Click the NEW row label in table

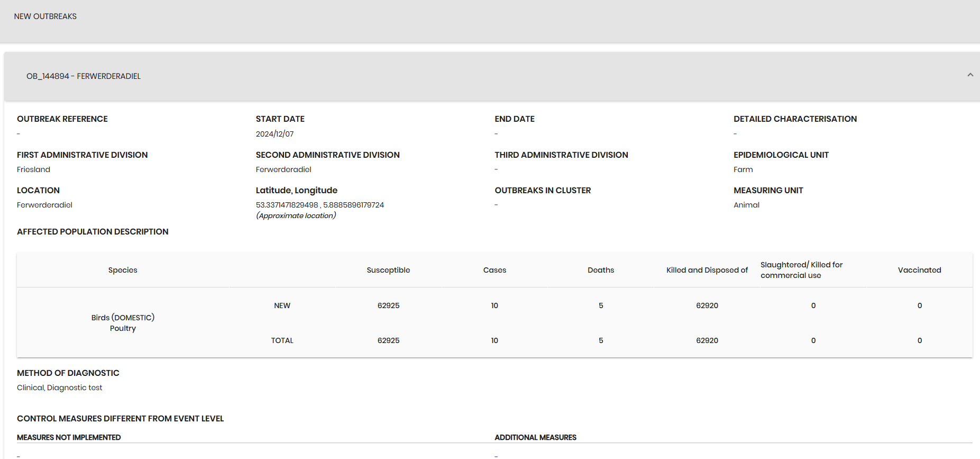282,305
